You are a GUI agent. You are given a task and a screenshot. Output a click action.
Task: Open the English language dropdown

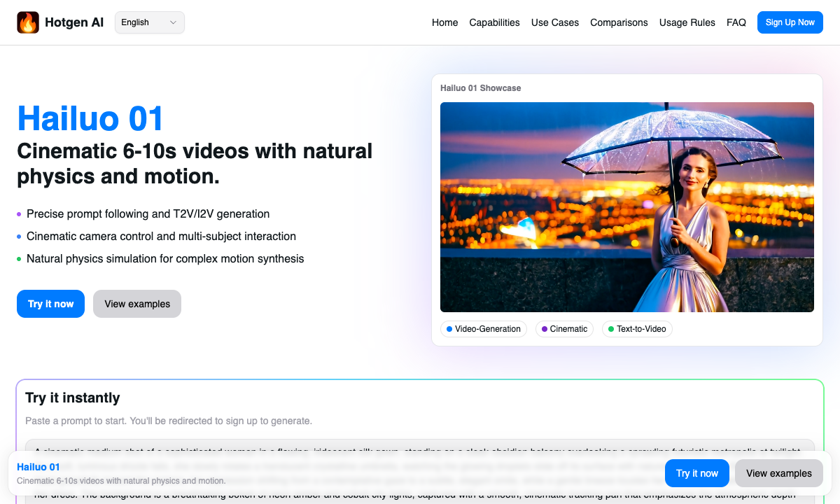tap(150, 22)
